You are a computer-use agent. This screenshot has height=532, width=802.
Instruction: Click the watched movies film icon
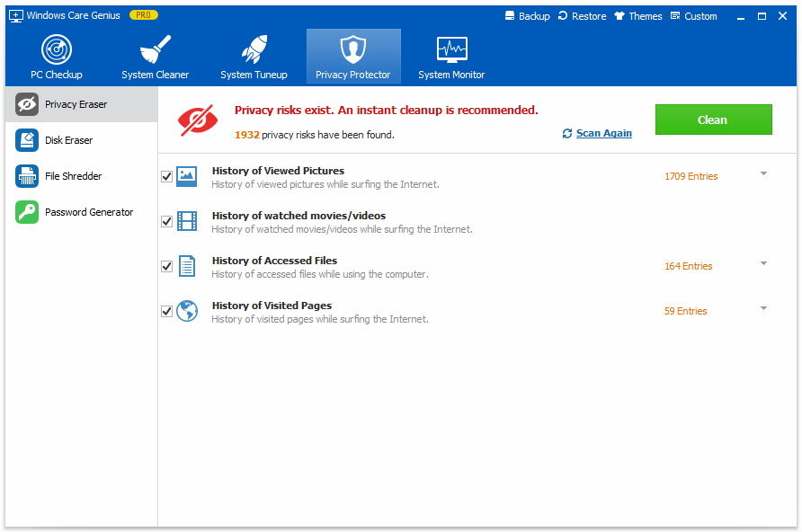point(187,221)
